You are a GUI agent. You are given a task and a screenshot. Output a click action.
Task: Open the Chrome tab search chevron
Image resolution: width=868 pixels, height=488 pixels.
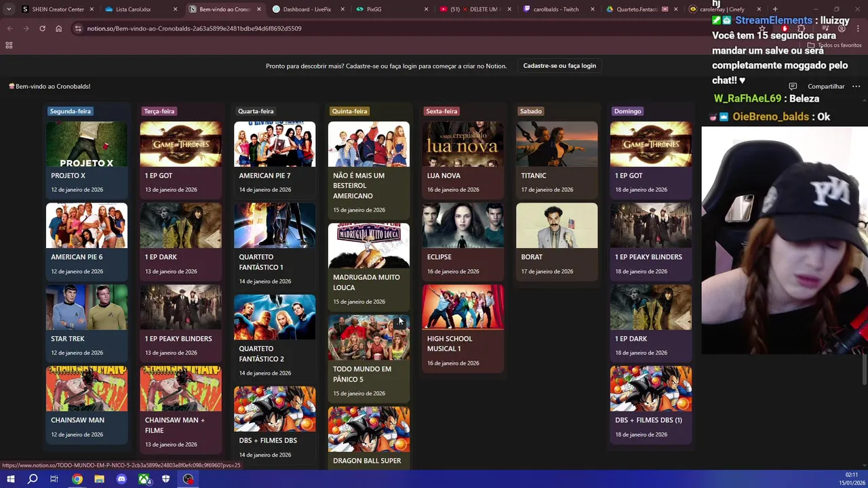(x=9, y=9)
